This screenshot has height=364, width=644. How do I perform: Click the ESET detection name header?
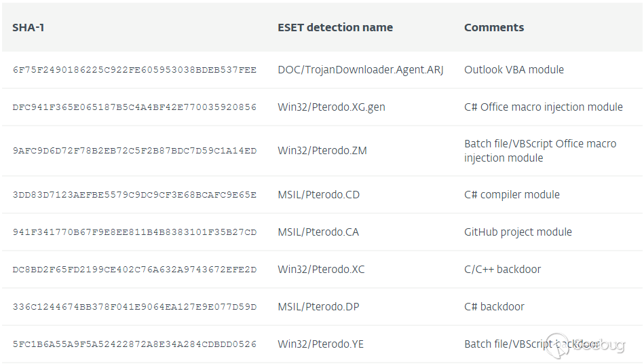[x=335, y=28]
